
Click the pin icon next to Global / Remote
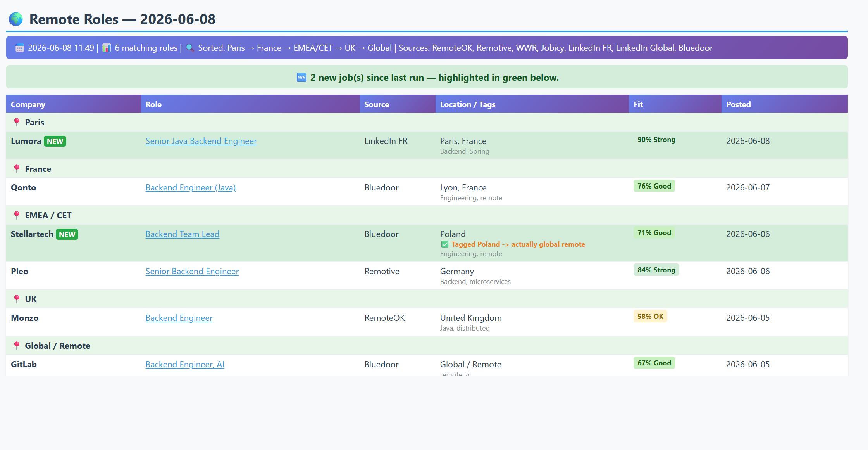[17, 346]
